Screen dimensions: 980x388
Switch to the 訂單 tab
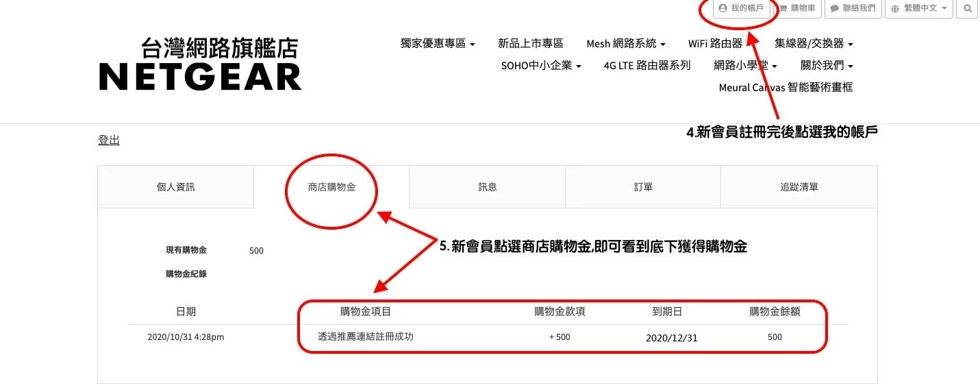click(643, 186)
